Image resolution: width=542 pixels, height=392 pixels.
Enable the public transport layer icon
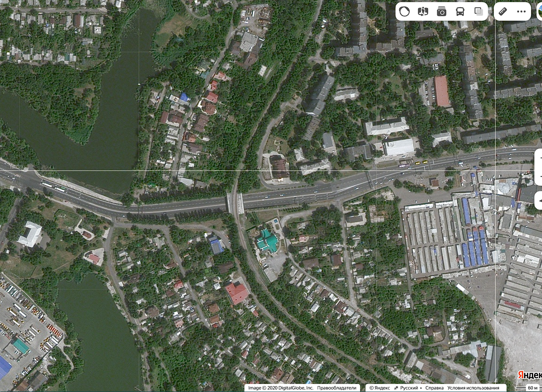(460, 11)
